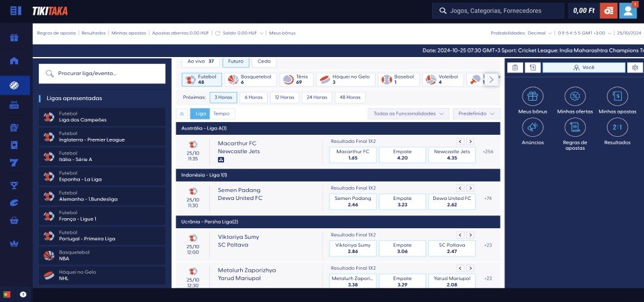
Task: Show +256 more markets for Macarthur match
Action: coord(489,152)
